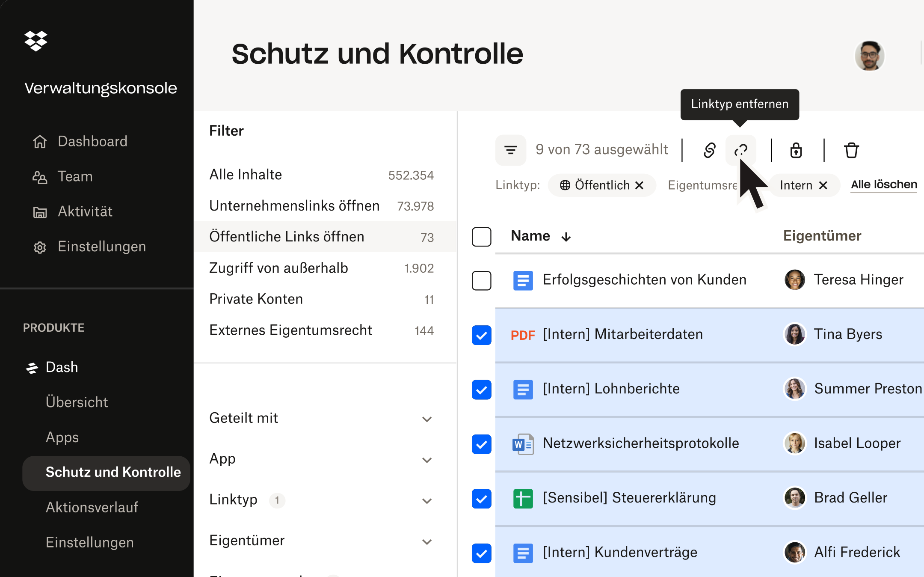This screenshot has height=577, width=924.
Task: Select the Öffentliche Links öffnen filter
Action: pos(325,237)
